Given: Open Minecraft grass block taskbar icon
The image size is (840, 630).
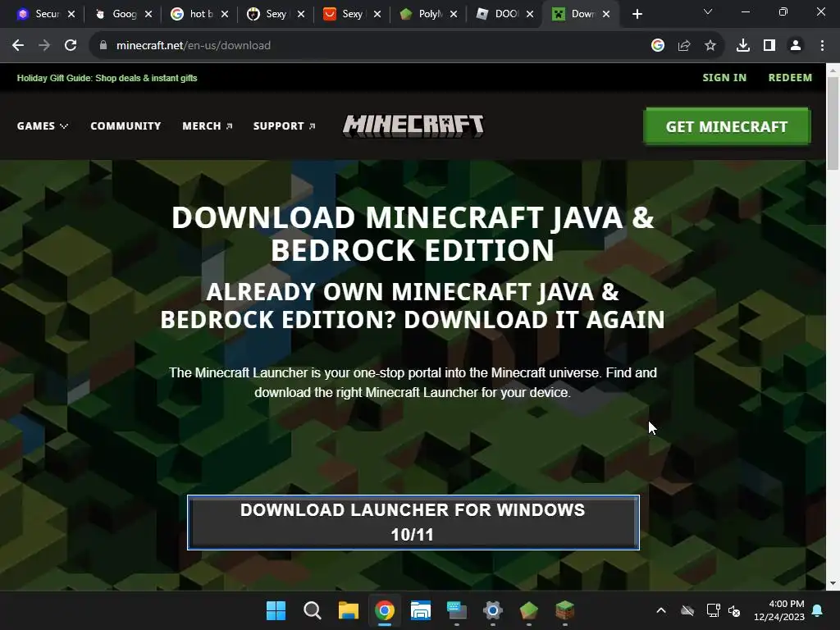Looking at the screenshot, I should pyautogui.click(x=564, y=610).
